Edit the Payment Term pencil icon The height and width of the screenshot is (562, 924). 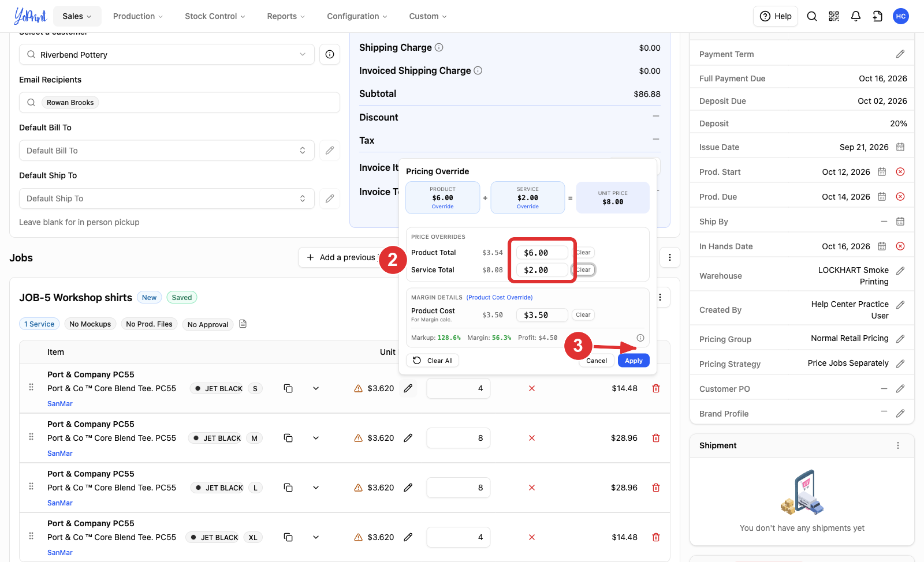point(900,54)
